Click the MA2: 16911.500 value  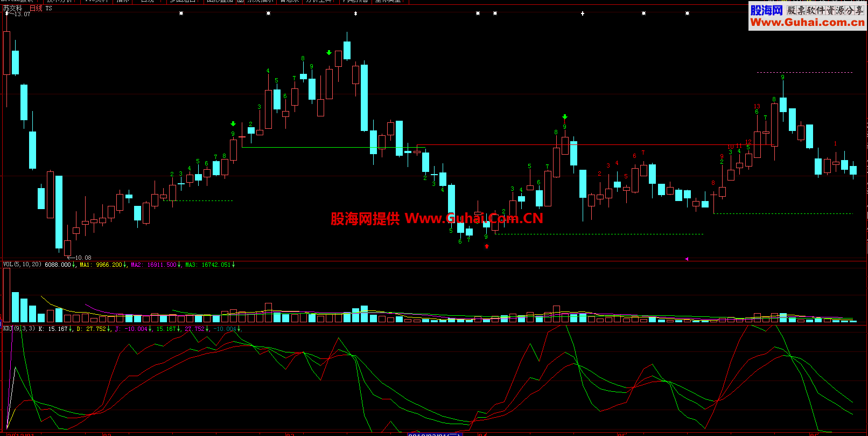coord(154,265)
